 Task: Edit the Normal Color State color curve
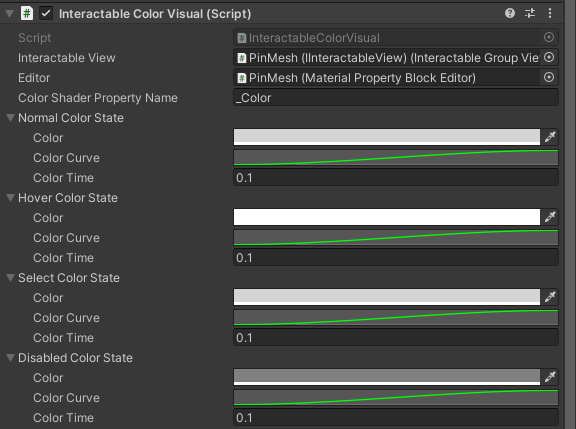396,157
